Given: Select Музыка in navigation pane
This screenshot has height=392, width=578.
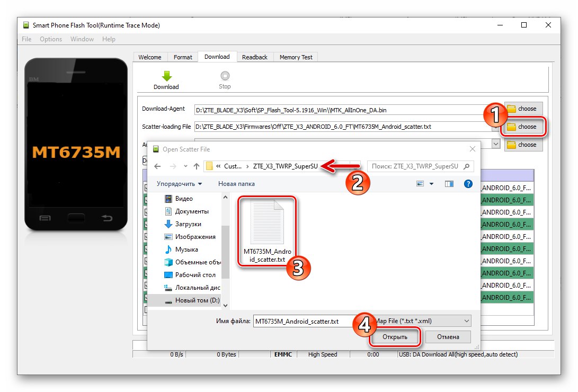Looking at the screenshot, I should [186, 250].
